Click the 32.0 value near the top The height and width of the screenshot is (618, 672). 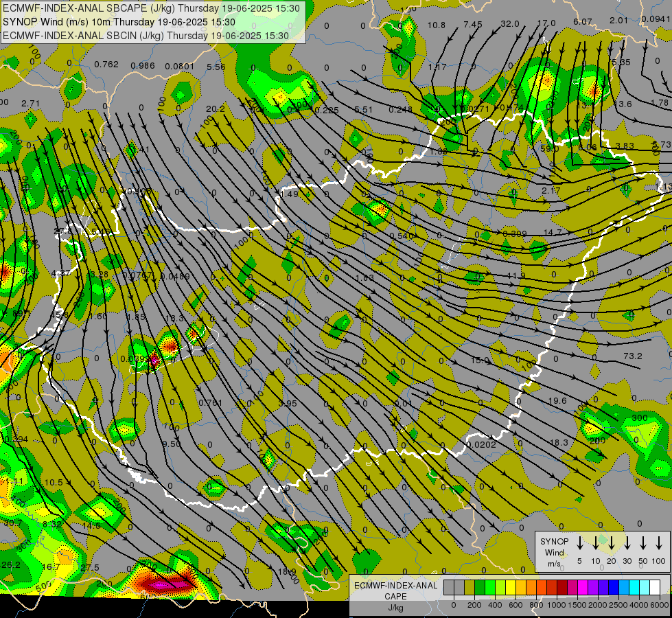pyautogui.click(x=510, y=24)
